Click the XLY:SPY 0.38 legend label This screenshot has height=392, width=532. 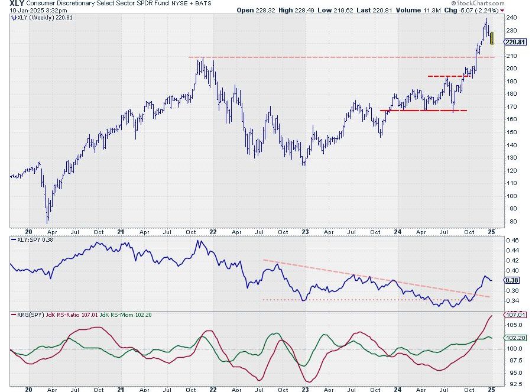[x=35, y=240]
